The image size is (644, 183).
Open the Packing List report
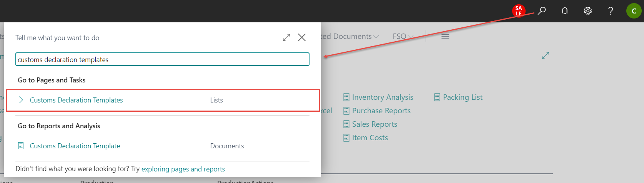[x=462, y=97]
